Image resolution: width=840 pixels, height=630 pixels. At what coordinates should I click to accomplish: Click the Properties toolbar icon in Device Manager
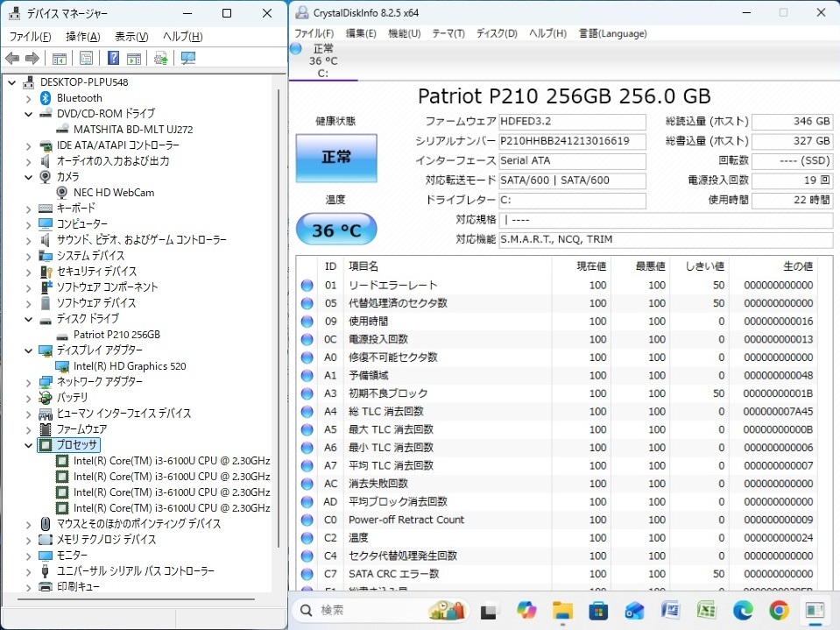pyautogui.click(x=86, y=59)
